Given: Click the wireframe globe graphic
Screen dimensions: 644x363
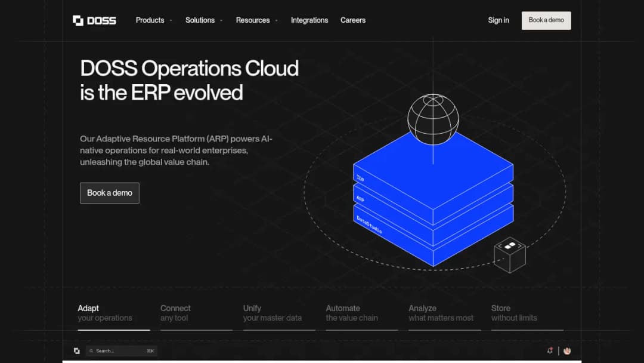Looking at the screenshot, I should (x=433, y=119).
